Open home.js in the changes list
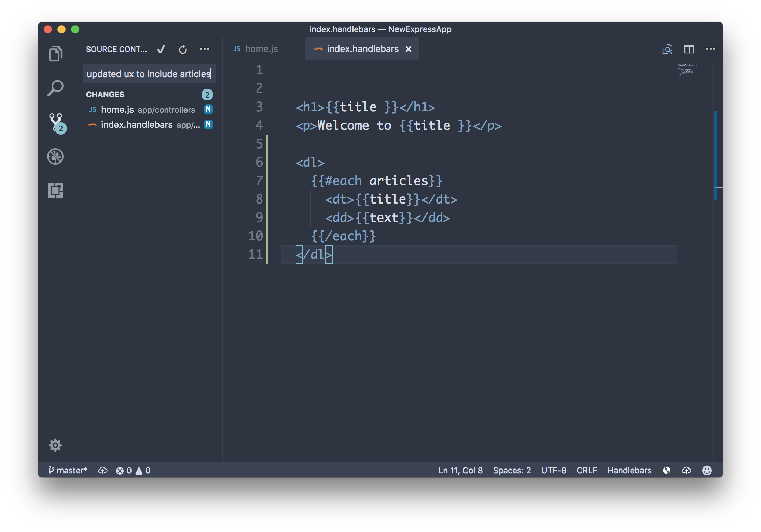 click(150, 110)
